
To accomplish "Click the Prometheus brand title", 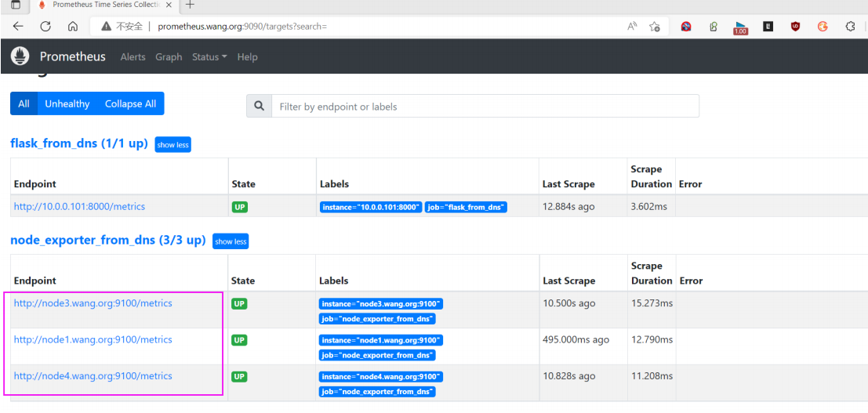I will [72, 56].
